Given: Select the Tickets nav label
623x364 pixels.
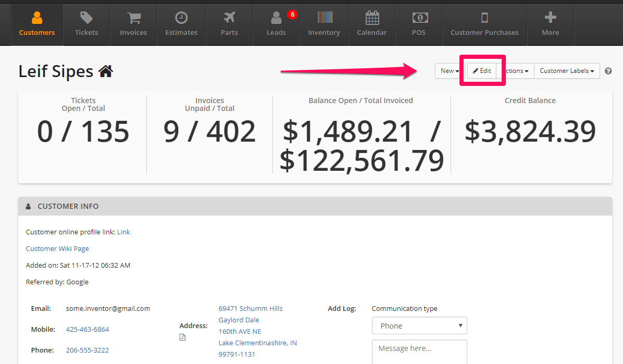Looking at the screenshot, I should coord(86,33).
